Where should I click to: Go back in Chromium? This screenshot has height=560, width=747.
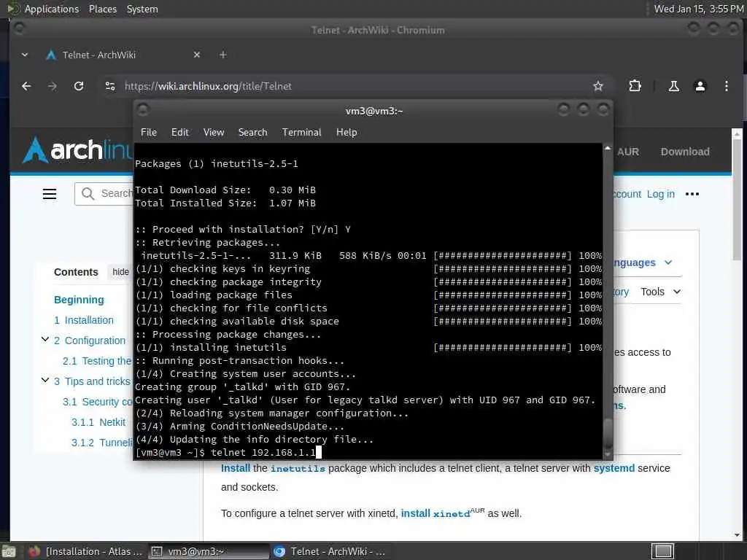click(26, 86)
